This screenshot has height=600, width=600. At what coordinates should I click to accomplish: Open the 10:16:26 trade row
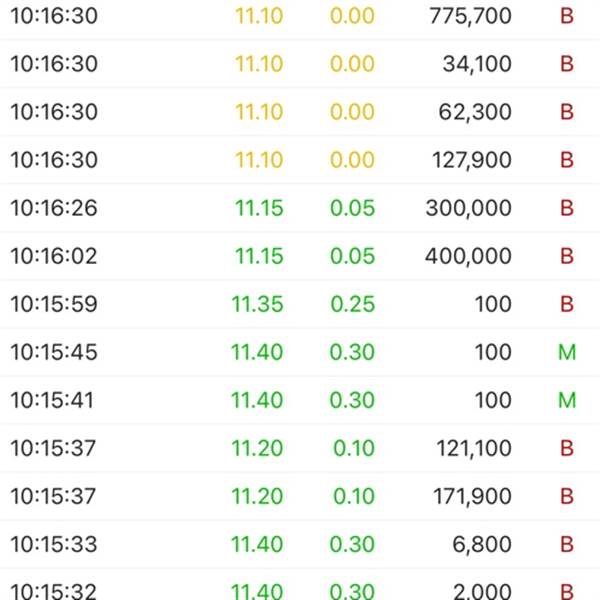pos(300,208)
